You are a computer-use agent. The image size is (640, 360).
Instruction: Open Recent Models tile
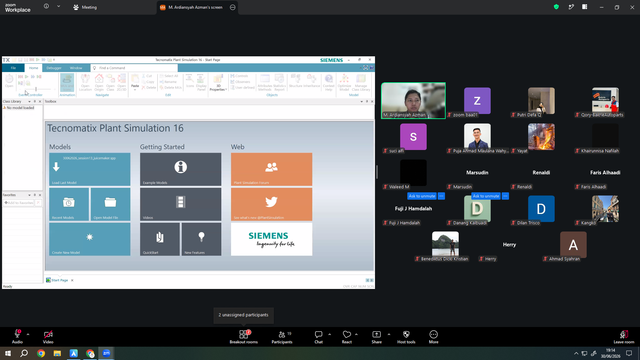(69, 204)
